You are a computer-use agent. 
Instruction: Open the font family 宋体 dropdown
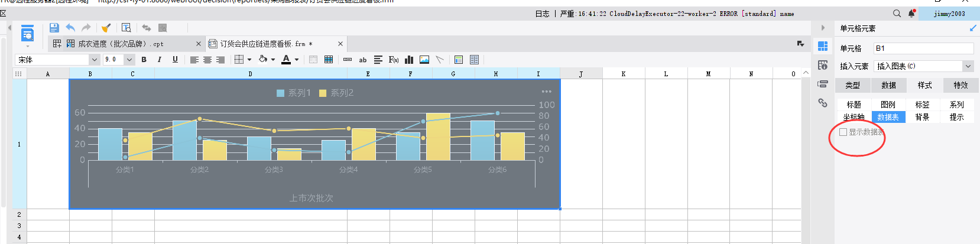(x=94, y=60)
